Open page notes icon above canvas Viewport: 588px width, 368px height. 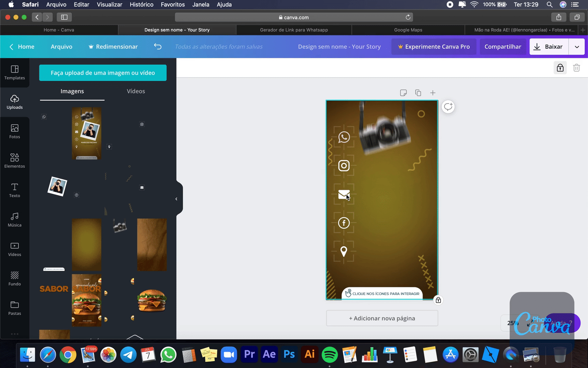coord(403,93)
